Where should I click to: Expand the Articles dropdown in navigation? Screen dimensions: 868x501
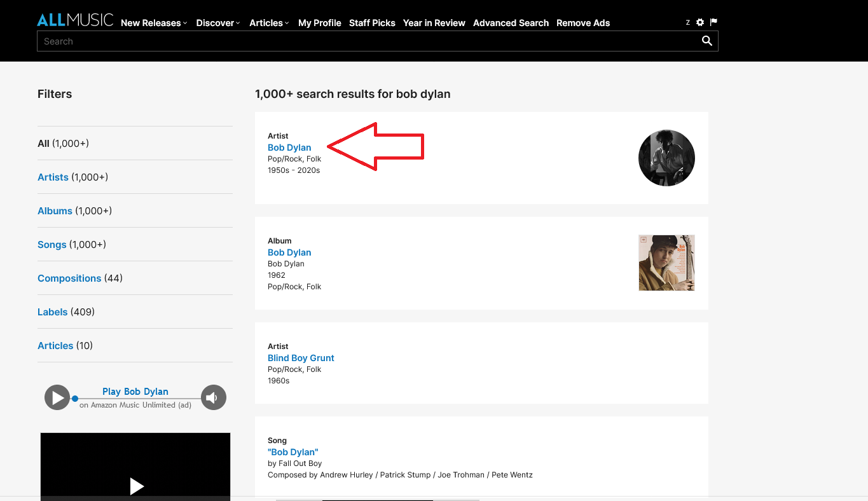(x=269, y=23)
